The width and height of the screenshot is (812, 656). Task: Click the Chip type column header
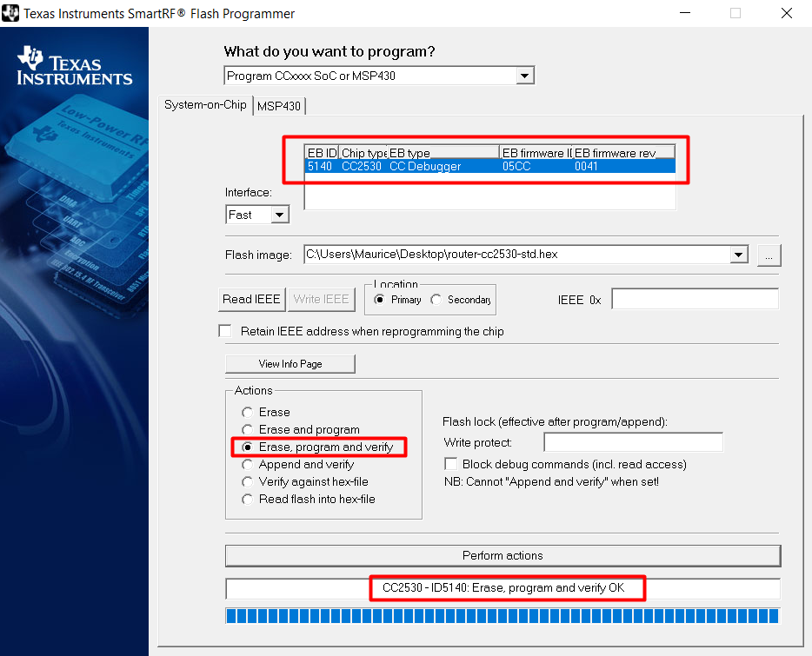[363, 153]
